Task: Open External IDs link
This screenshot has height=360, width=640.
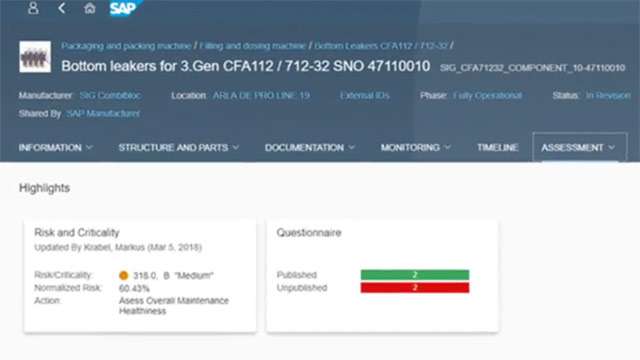Action: (364, 96)
